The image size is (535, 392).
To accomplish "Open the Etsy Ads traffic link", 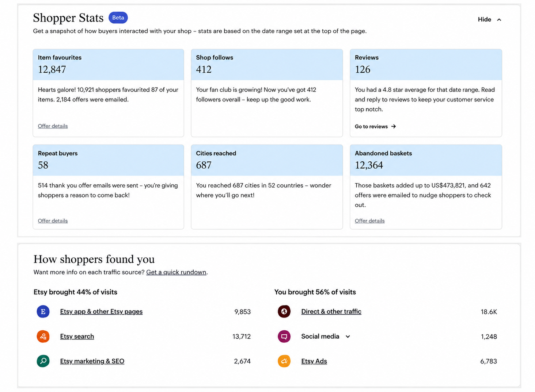I will point(314,361).
